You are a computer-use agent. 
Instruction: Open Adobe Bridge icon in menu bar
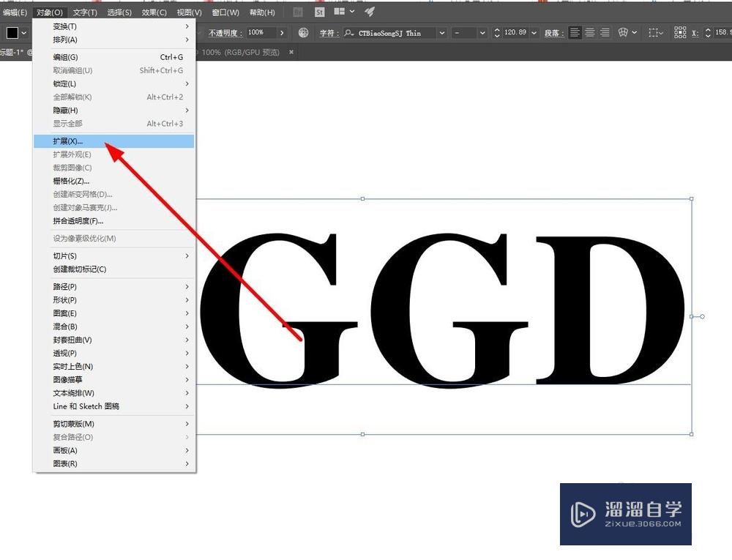[298, 12]
